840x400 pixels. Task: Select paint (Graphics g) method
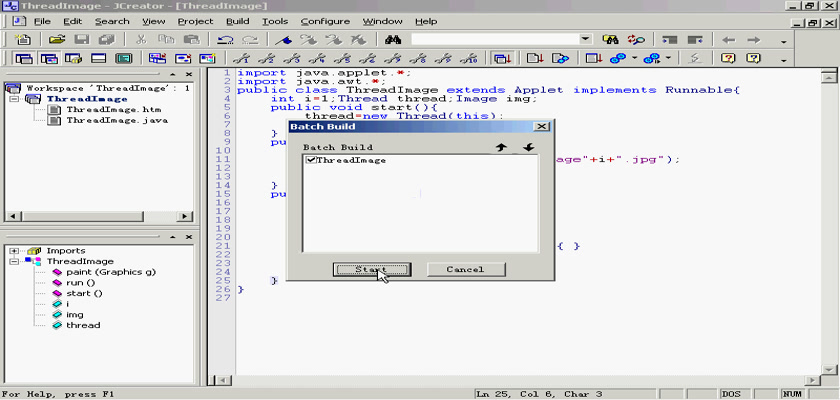coord(111,272)
